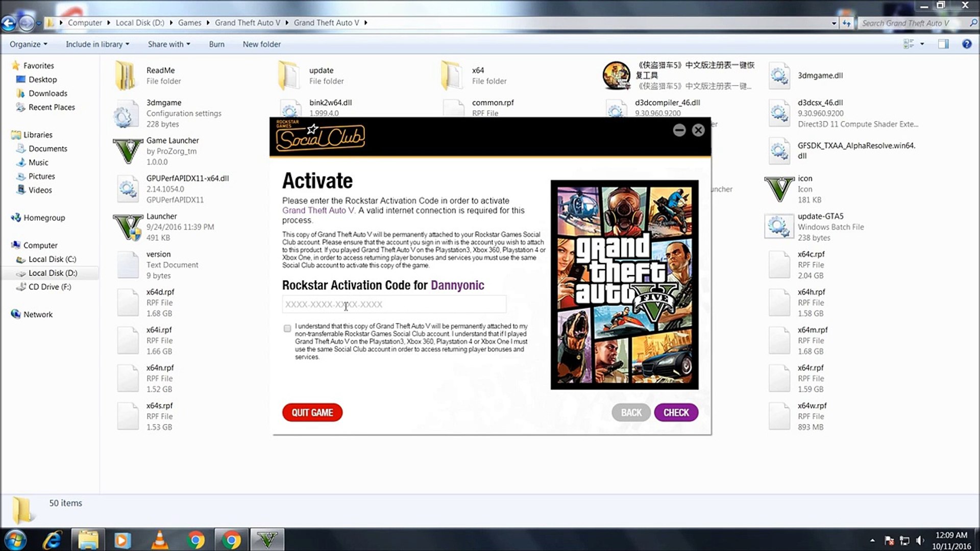
Task: Select GPUPerfAPIDX11-x64.dll file icon
Action: (128, 189)
